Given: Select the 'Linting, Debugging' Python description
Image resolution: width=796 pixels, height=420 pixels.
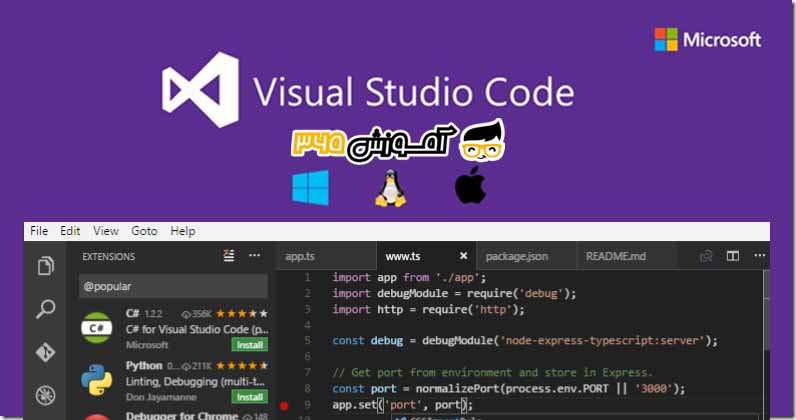Looking at the screenshot, I should click(195, 381).
